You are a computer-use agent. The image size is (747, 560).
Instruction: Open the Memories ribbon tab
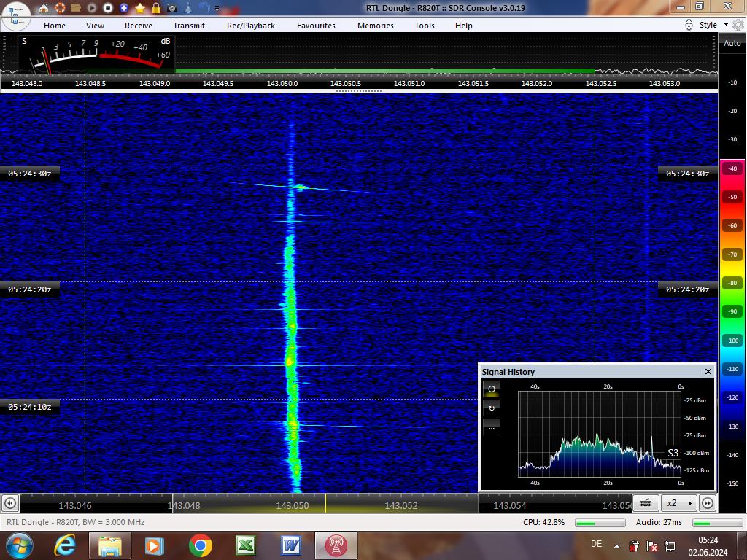tap(376, 26)
